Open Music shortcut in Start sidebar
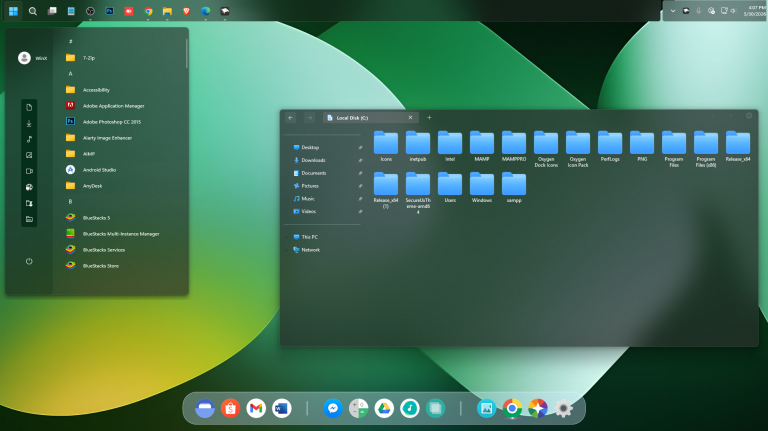The height and width of the screenshot is (431, 768). point(29,139)
